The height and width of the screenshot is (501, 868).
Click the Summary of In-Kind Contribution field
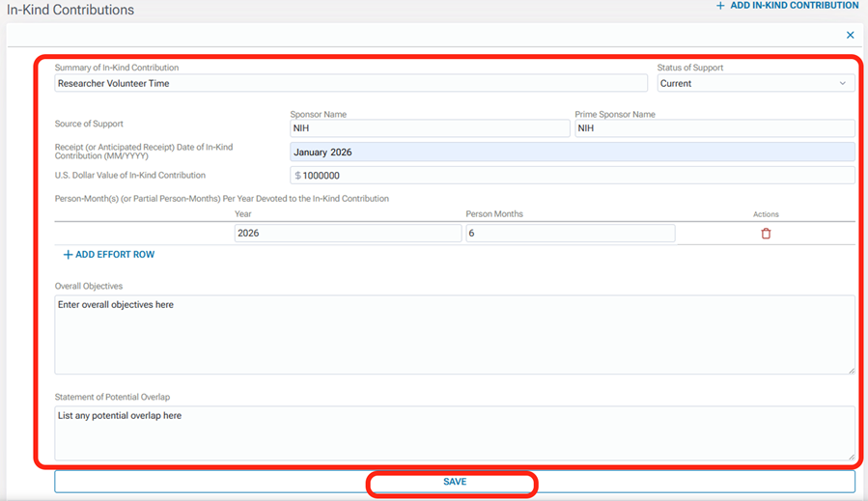pos(350,84)
